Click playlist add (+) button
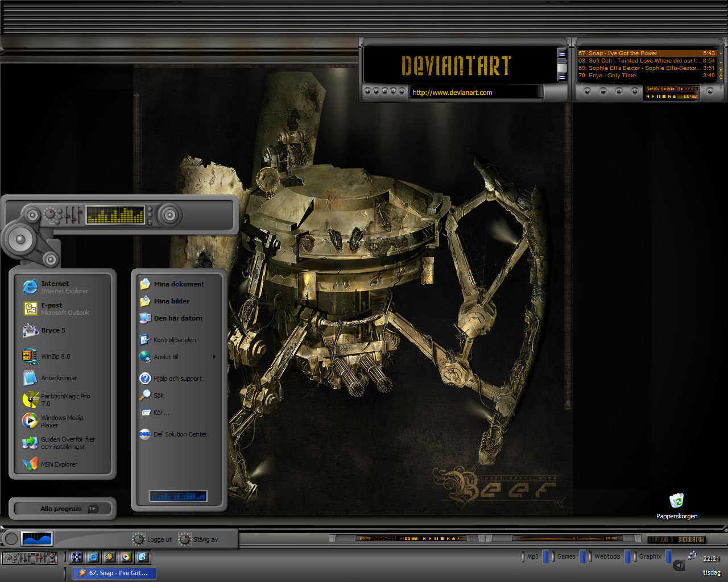 pos(588,91)
